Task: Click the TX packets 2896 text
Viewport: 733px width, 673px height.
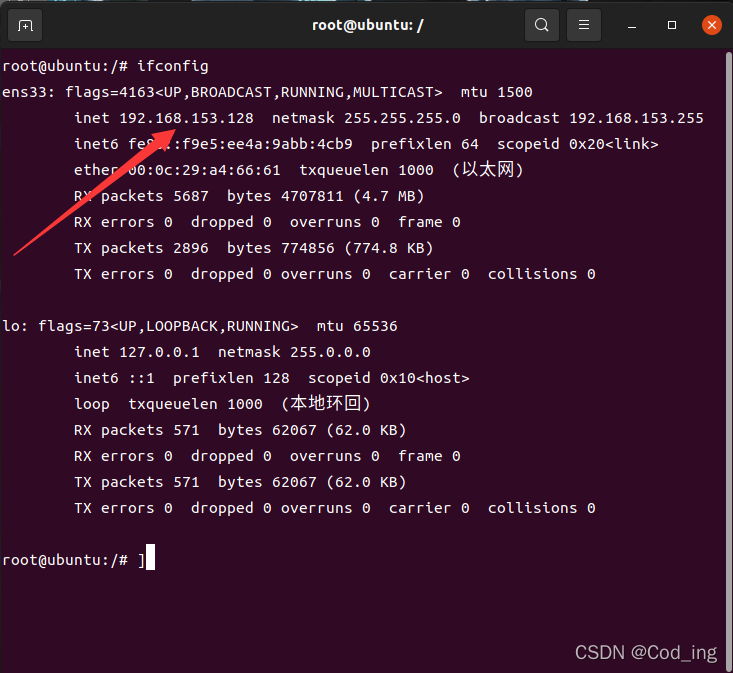Action: click(141, 248)
